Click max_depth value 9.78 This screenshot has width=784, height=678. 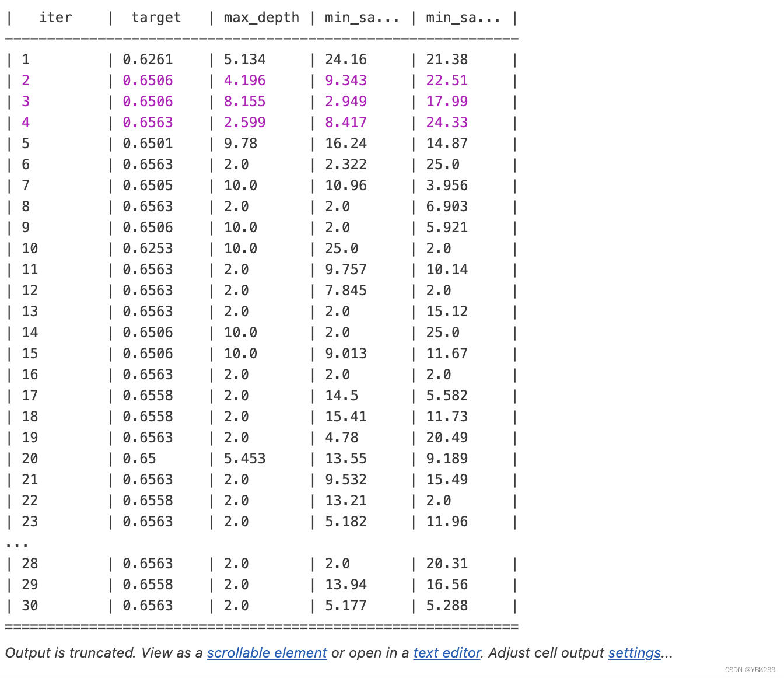tap(240, 144)
